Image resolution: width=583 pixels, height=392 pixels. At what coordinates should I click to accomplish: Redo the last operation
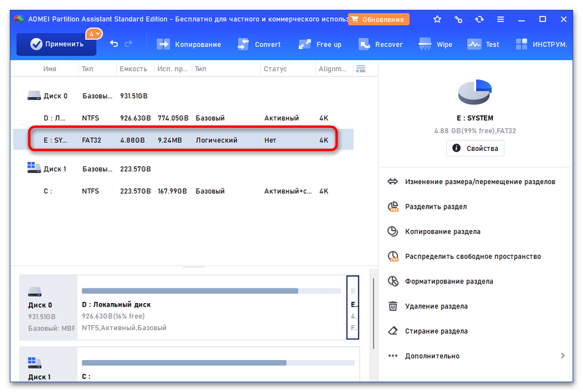tap(129, 44)
